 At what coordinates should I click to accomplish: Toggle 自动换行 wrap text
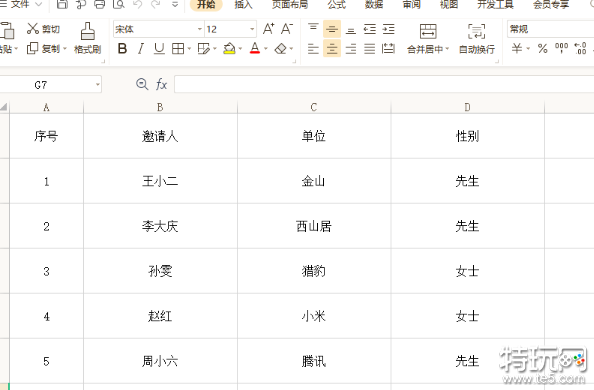477,38
